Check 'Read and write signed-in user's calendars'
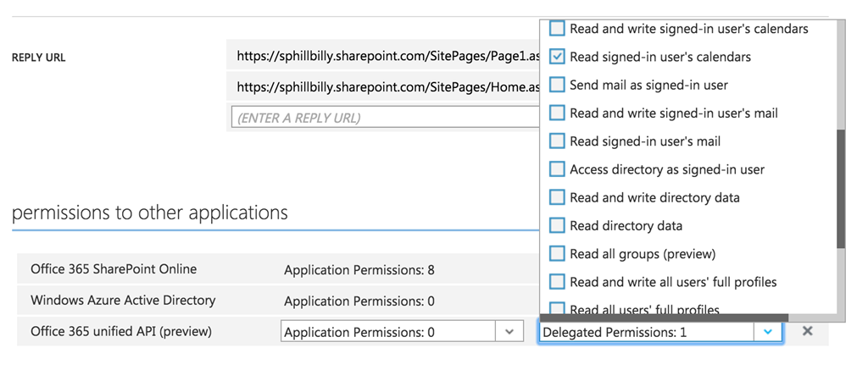 tap(557, 28)
